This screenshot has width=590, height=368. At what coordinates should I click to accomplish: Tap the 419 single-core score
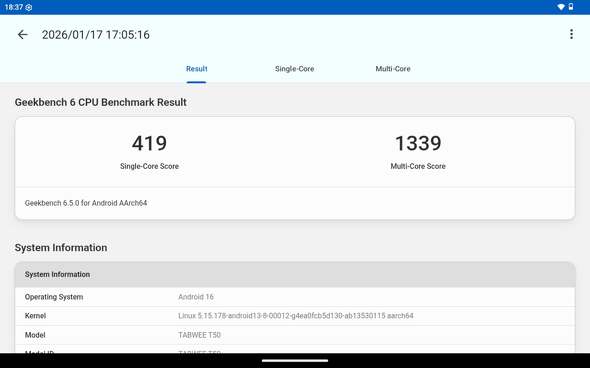149,143
